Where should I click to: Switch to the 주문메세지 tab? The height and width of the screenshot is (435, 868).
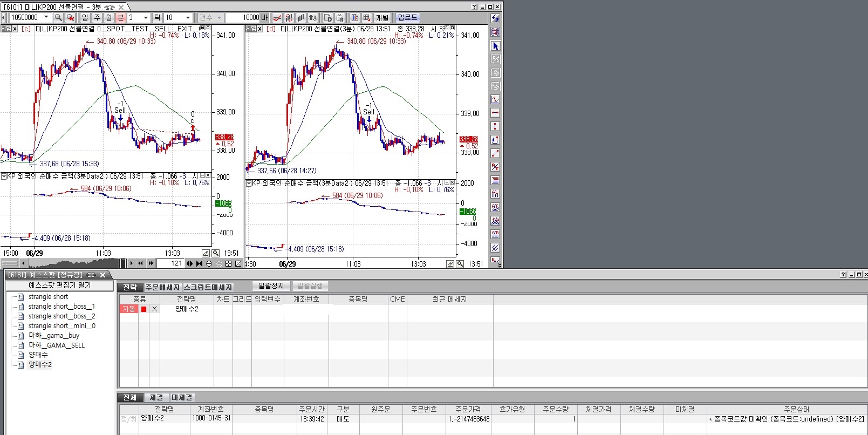point(162,287)
